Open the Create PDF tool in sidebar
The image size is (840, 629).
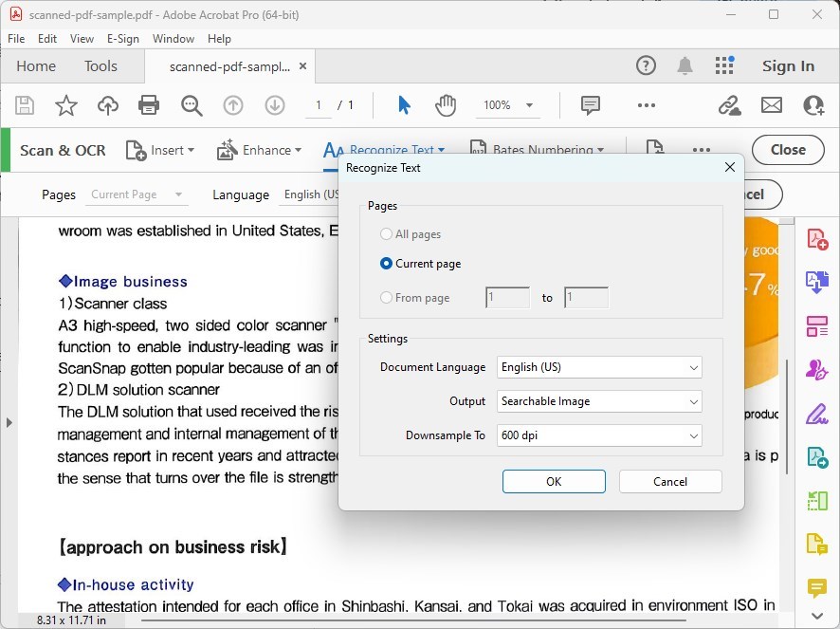(x=817, y=239)
